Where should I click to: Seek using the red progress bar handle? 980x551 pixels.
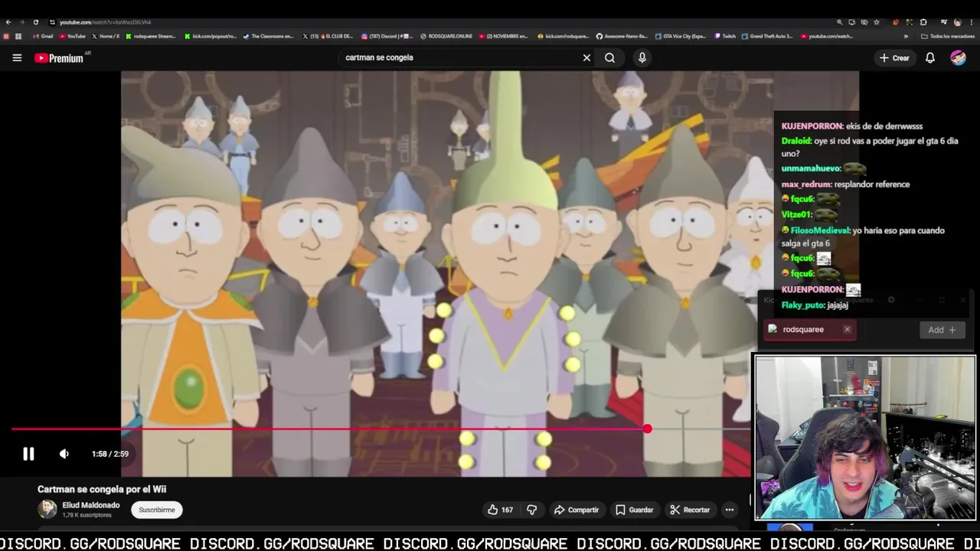point(648,429)
